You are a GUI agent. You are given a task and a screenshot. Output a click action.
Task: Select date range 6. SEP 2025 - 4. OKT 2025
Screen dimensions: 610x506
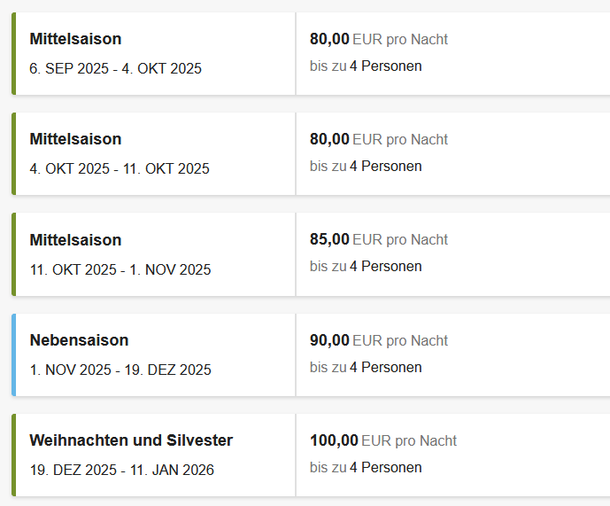[x=116, y=69]
